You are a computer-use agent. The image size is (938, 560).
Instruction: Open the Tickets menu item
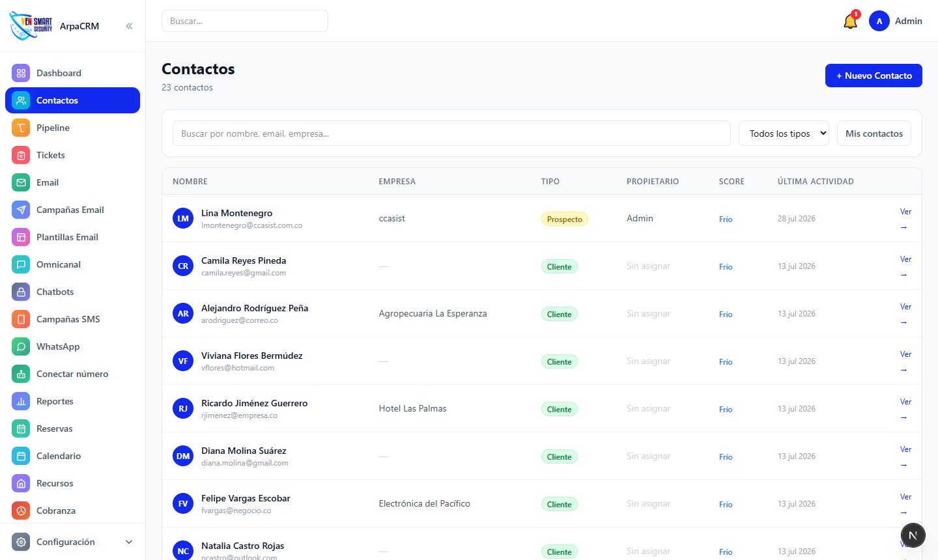[72, 155]
